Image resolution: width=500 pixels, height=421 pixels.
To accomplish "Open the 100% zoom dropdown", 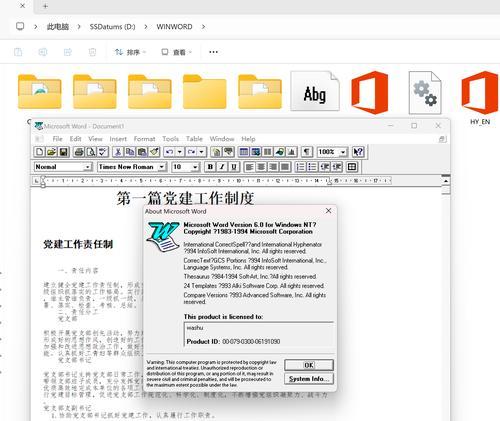I will (343, 152).
